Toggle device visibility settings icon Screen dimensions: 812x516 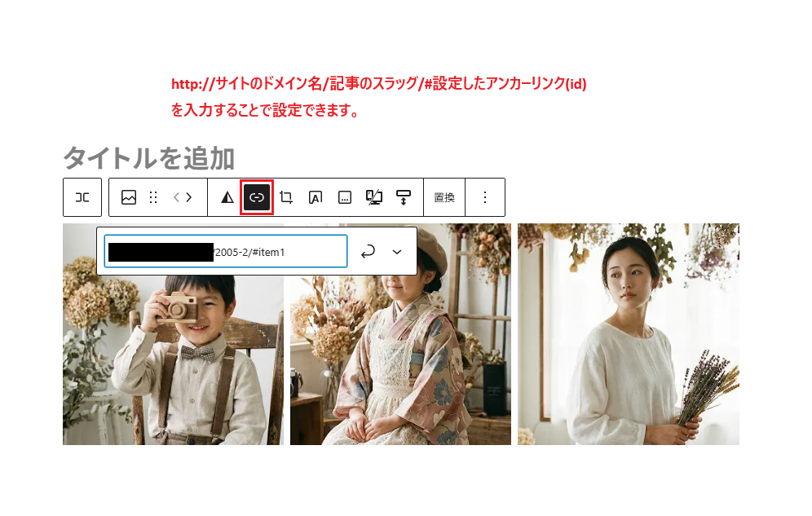pos(374,197)
